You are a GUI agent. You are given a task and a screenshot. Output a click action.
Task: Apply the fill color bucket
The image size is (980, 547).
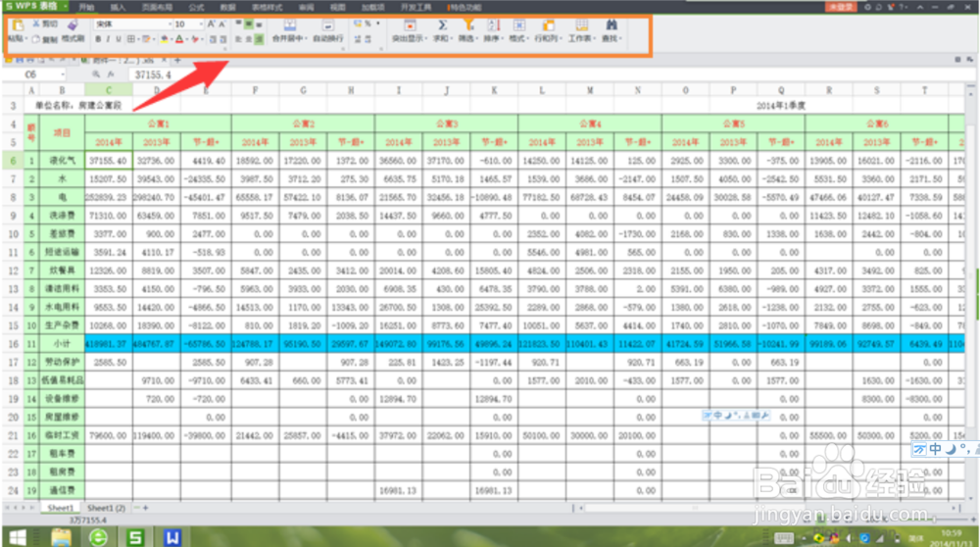click(x=165, y=39)
